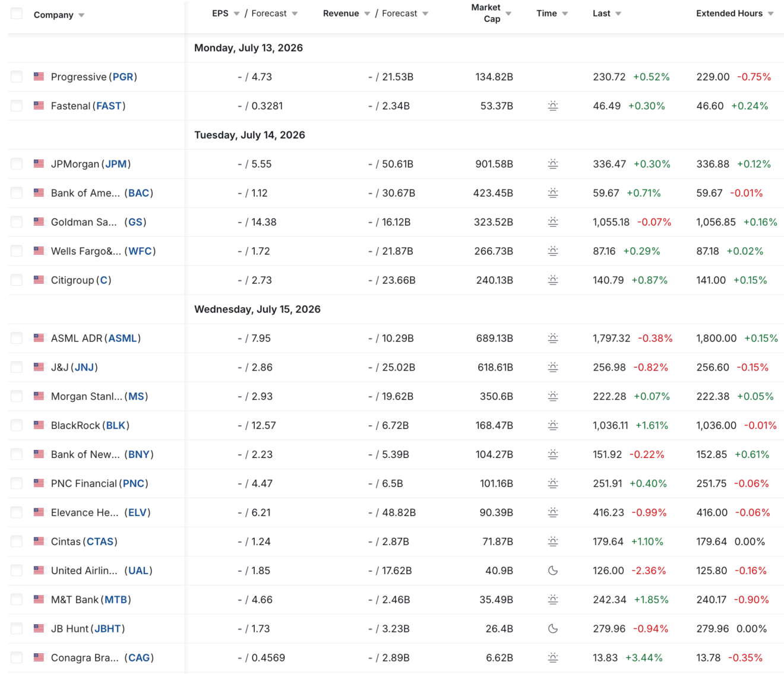Viewport: 784px width, 674px height.
Task: Sort by the Time column header
Action: (x=546, y=13)
